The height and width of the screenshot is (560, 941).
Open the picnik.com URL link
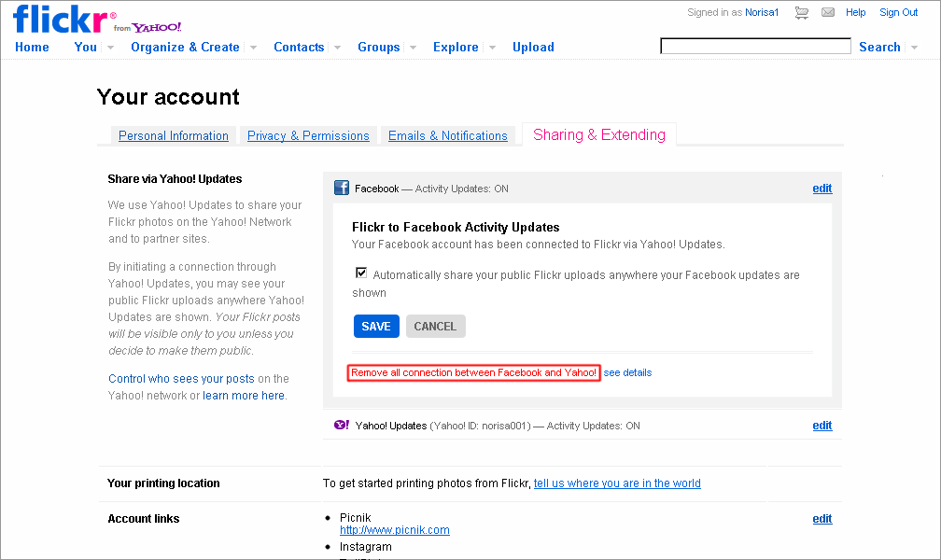click(x=394, y=530)
